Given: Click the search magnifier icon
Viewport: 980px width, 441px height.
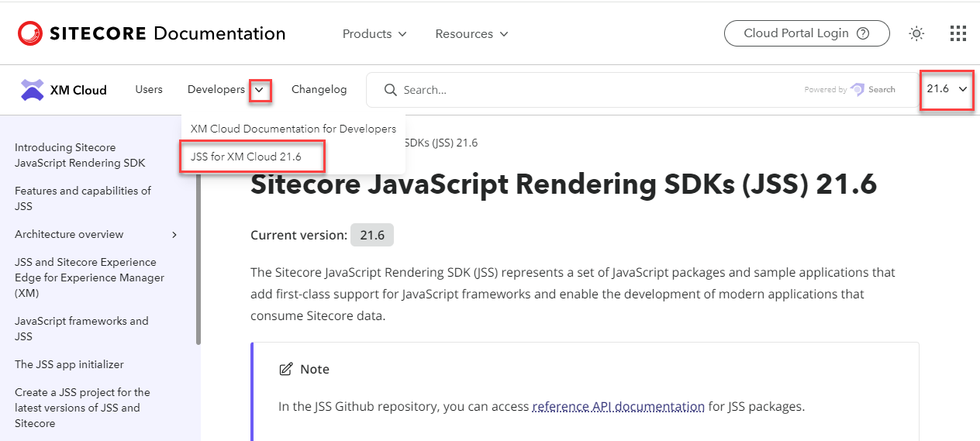Looking at the screenshot, I should [392, 90].
